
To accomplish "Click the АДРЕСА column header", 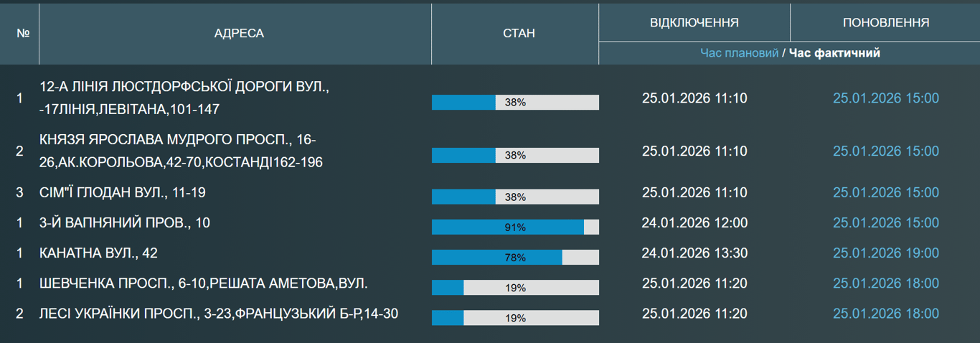I will click(x=239, y=33).
